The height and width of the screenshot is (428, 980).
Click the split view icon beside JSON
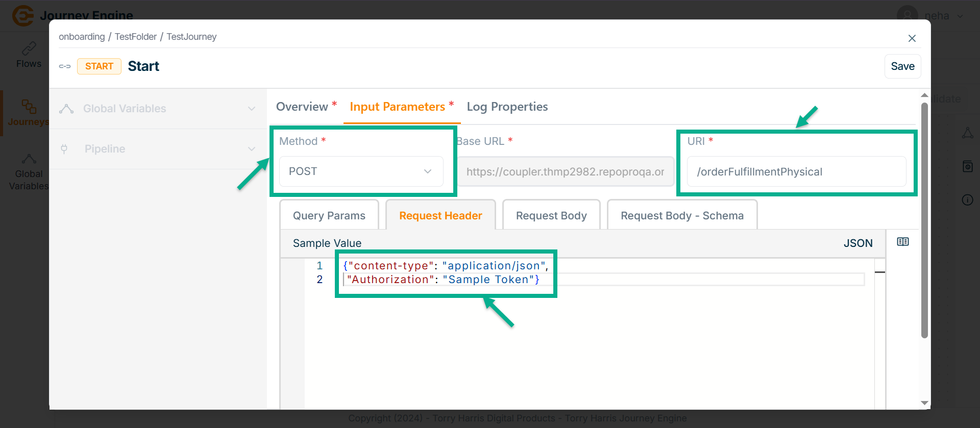tap(902, 242)
